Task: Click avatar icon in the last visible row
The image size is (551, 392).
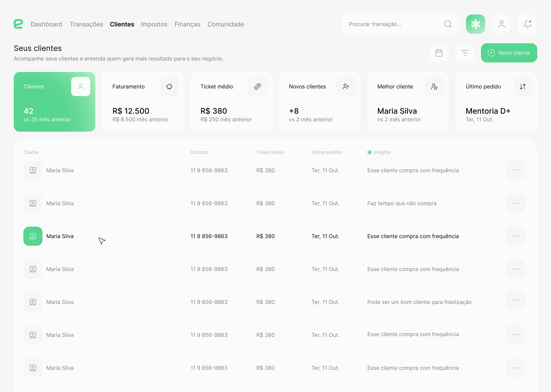Action: tap(33, 368)
